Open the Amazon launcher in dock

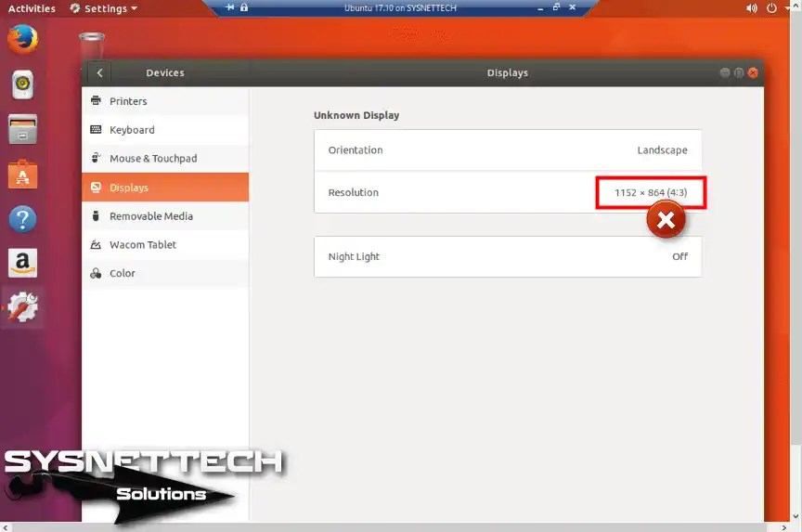pos(22,263)
